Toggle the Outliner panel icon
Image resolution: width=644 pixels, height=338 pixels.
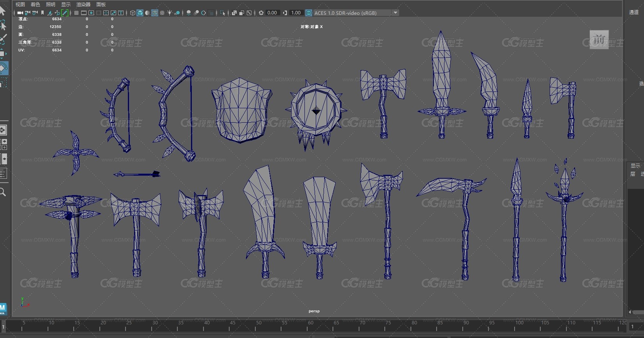coord(3,173)
